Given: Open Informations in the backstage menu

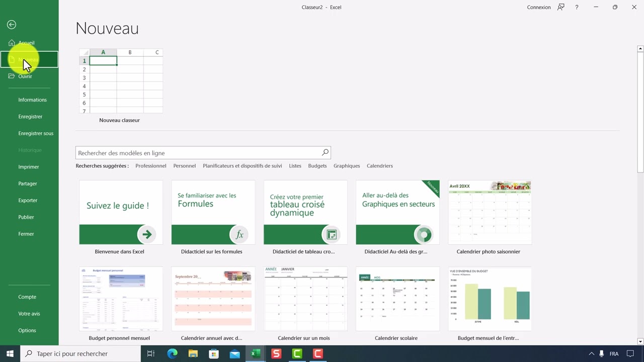Looking at the screenshot, I should (32, 100).
